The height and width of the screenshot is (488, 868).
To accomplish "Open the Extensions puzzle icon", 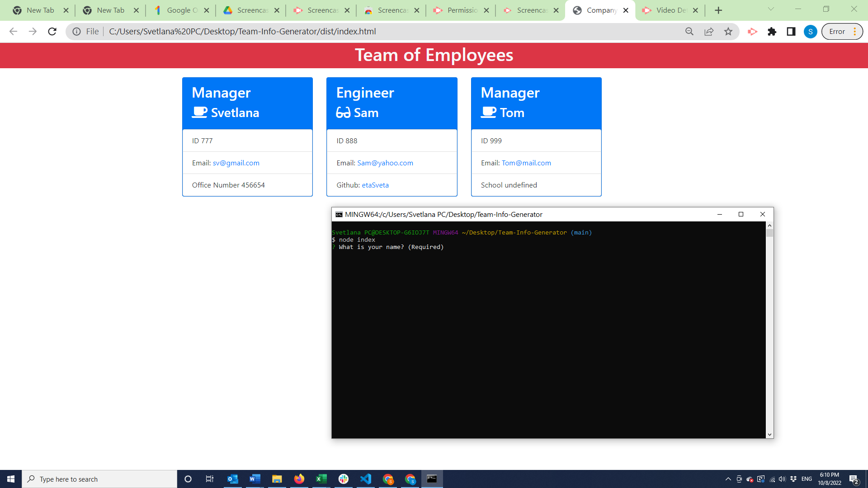I will (772, 32).
